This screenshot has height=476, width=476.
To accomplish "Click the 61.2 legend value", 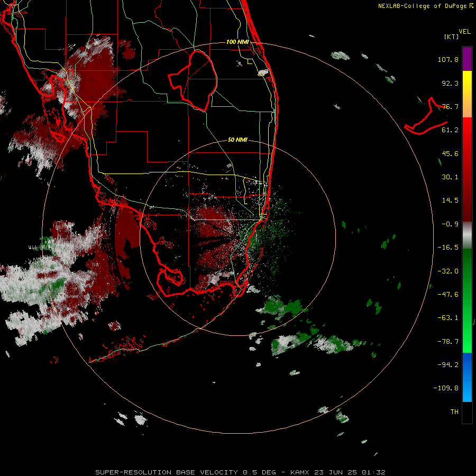I will click(x=450, y=130).
